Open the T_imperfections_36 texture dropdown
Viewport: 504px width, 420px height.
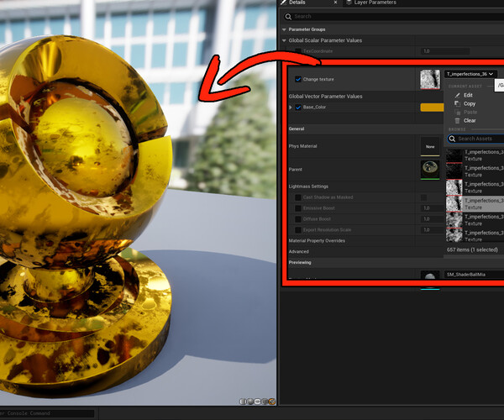point(470,74)
